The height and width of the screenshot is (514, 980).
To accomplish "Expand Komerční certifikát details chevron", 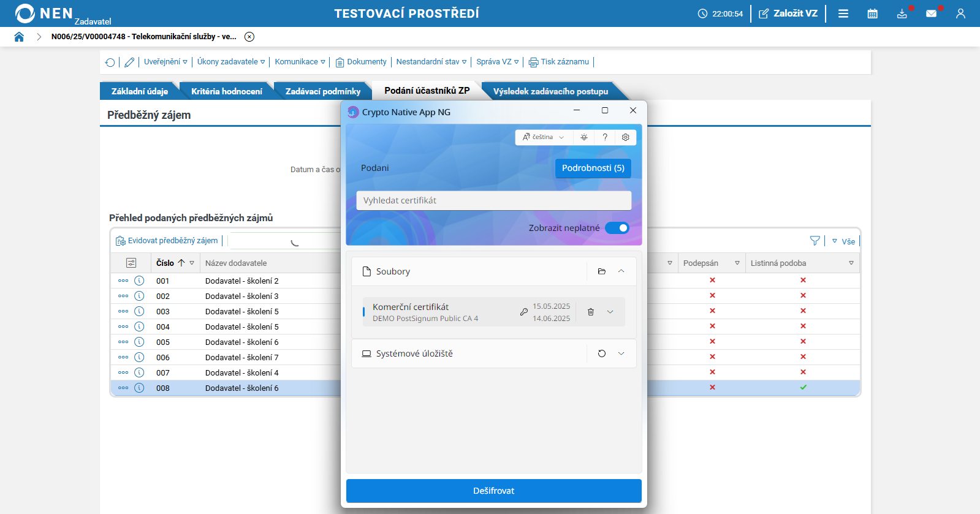I will pos(610,312).
